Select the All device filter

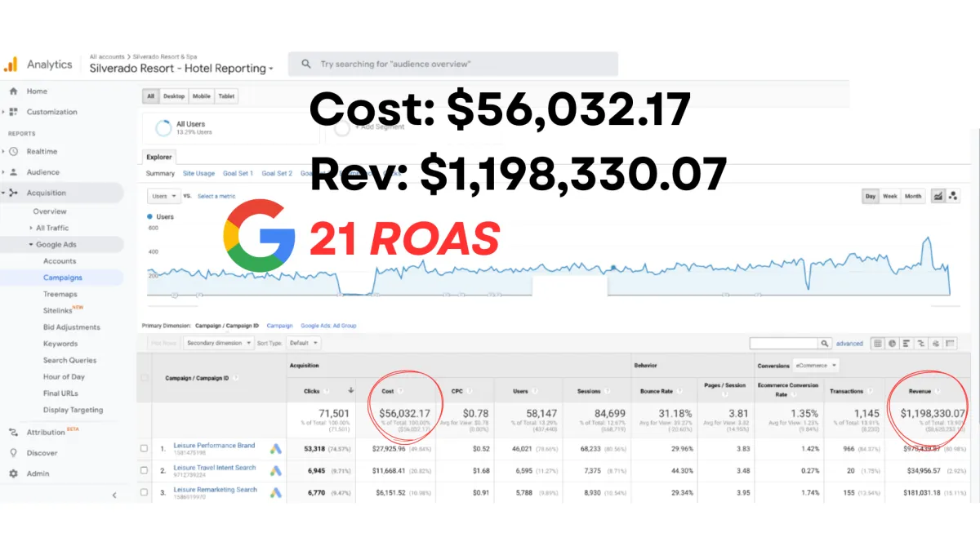point(150,96)
